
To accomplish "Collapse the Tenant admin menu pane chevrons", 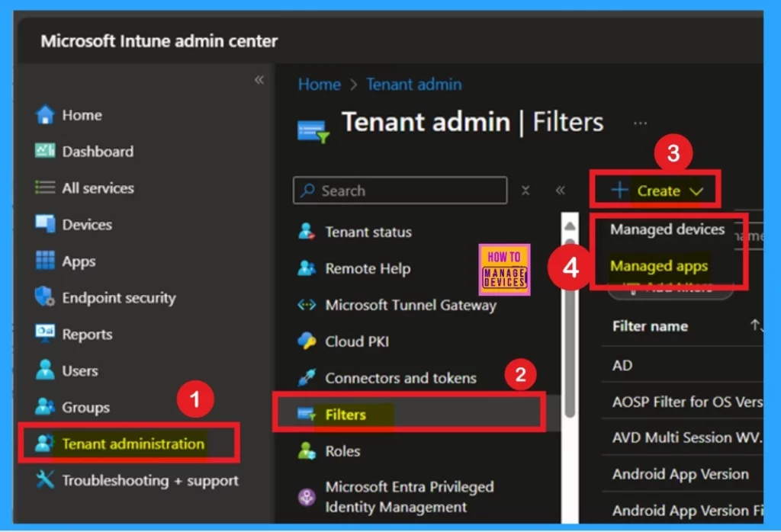I will tap(561, 190).
